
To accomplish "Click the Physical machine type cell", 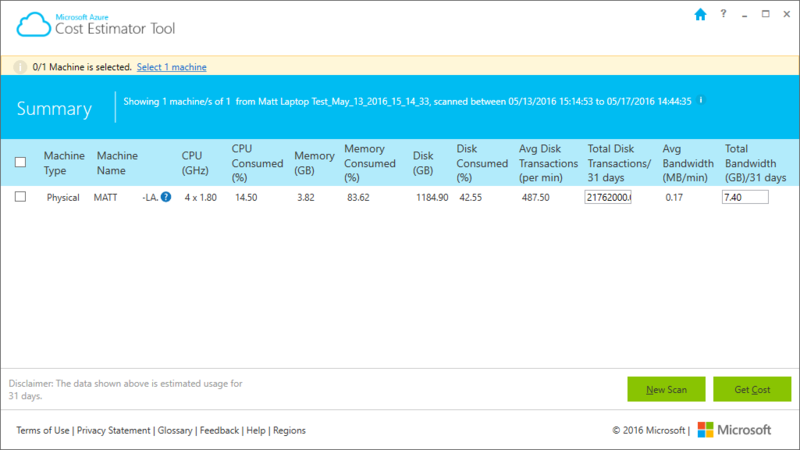I will coord(63,197).
